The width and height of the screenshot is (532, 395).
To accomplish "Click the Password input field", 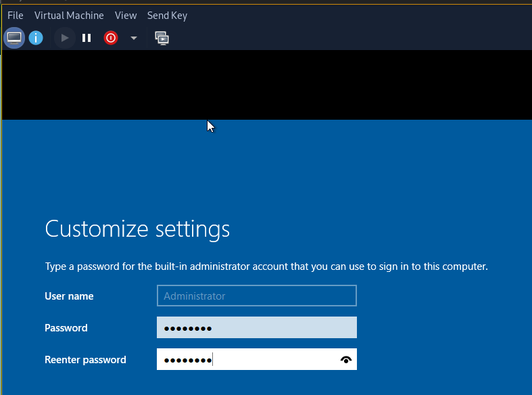I will [x=256, y=327].
